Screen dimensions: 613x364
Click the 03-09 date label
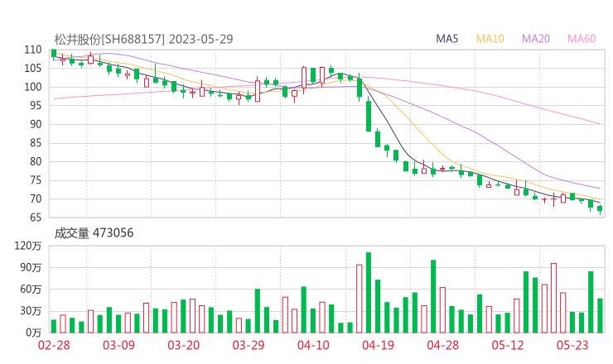pos(118,345)
